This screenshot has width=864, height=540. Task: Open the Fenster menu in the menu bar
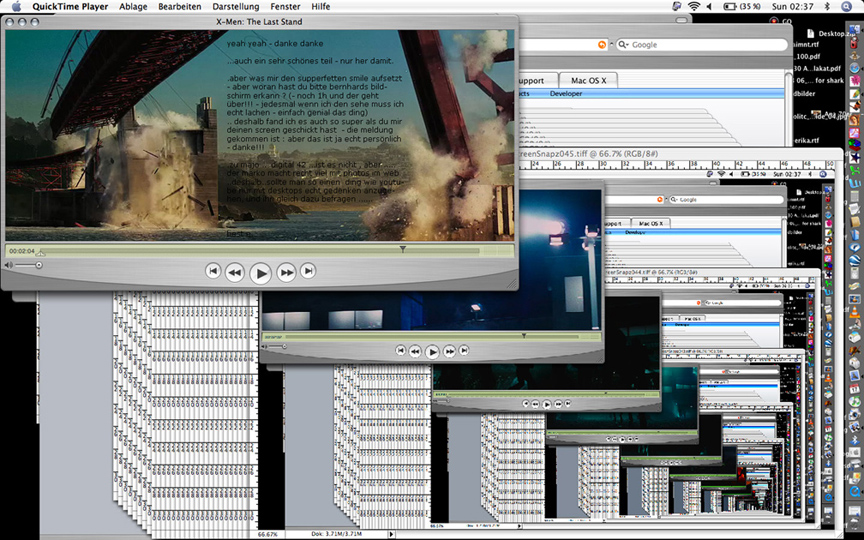coord(285,7)
